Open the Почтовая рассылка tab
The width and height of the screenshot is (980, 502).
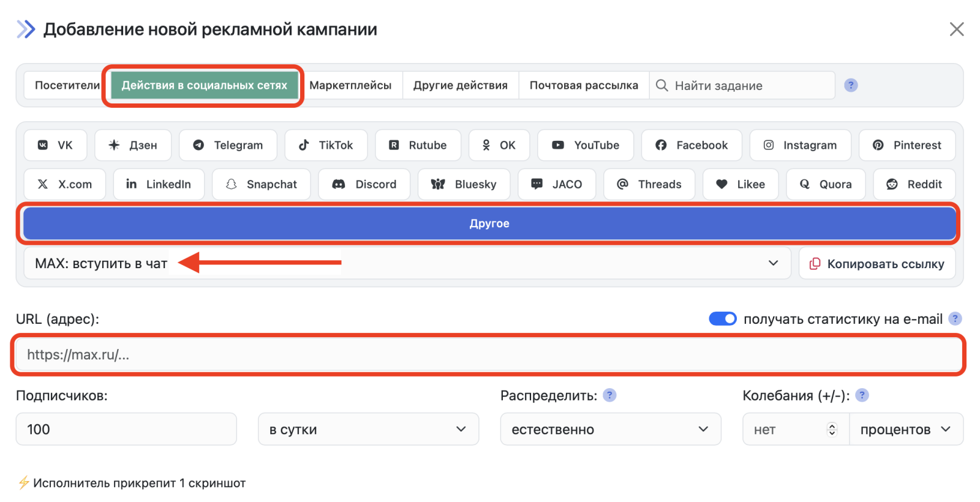[584, 85]
